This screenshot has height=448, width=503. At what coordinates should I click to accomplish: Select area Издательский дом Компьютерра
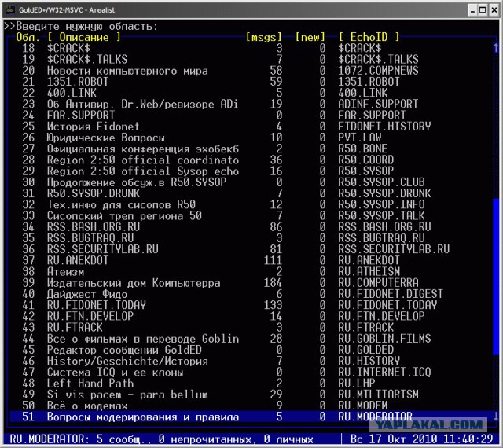point(251,283)
